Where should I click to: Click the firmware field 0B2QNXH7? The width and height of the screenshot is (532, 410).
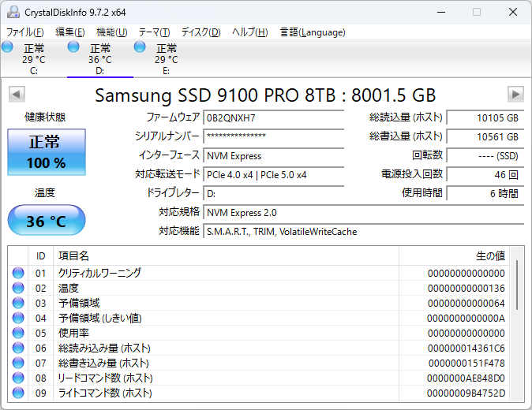273,118
